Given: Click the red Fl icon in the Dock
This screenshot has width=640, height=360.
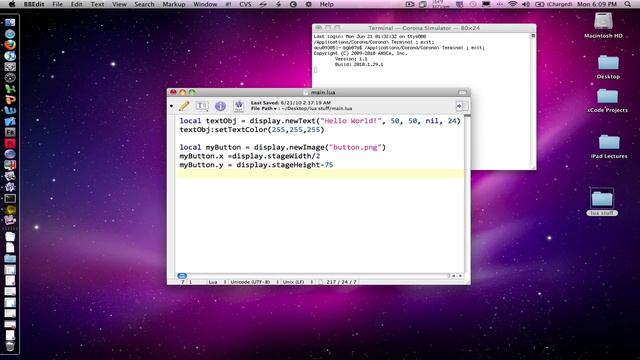Looking at the screenshot, I should click(x=10, y=143).
